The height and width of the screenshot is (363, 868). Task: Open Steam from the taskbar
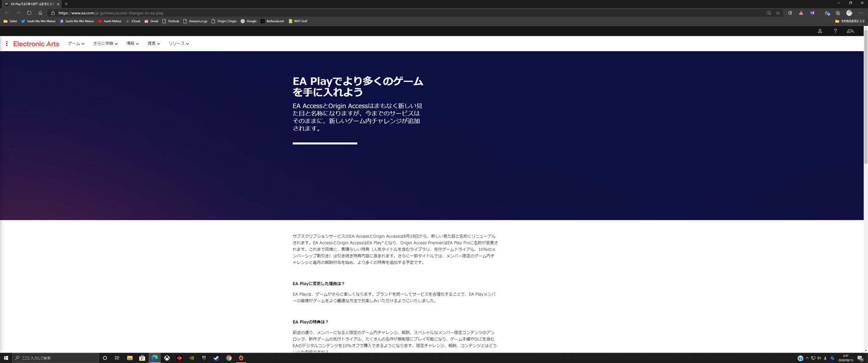click(x=216, y=358)
